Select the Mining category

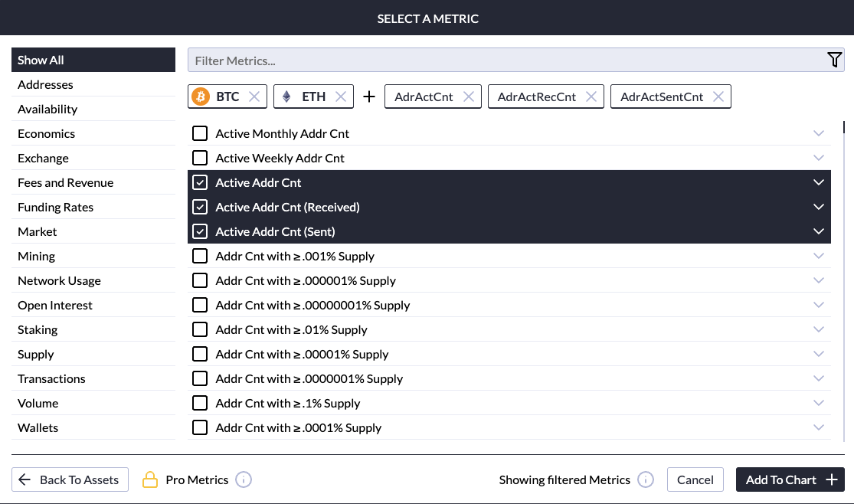point(37,256)
